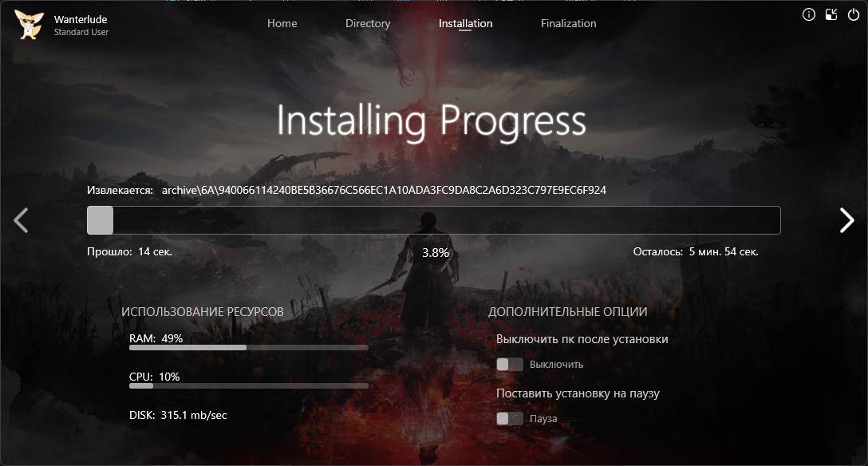Open the info icon in top-right corner
The width and height of the screenshot is (868, 466).
(809, 15)
